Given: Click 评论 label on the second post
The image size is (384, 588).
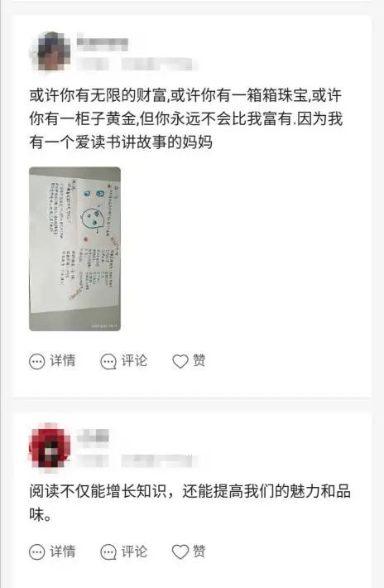Looking at the screenshot, I should coord(134,552).
